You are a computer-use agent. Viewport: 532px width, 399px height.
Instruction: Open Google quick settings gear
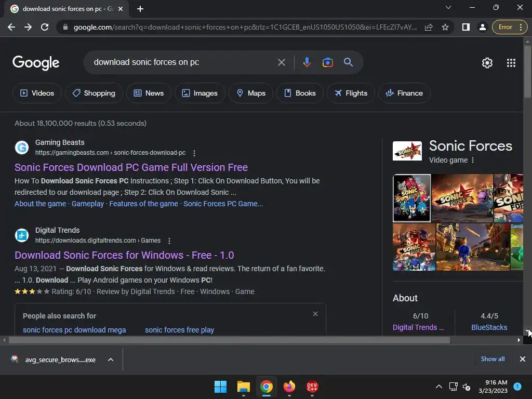pyautogui.click(x=487, y=63)
